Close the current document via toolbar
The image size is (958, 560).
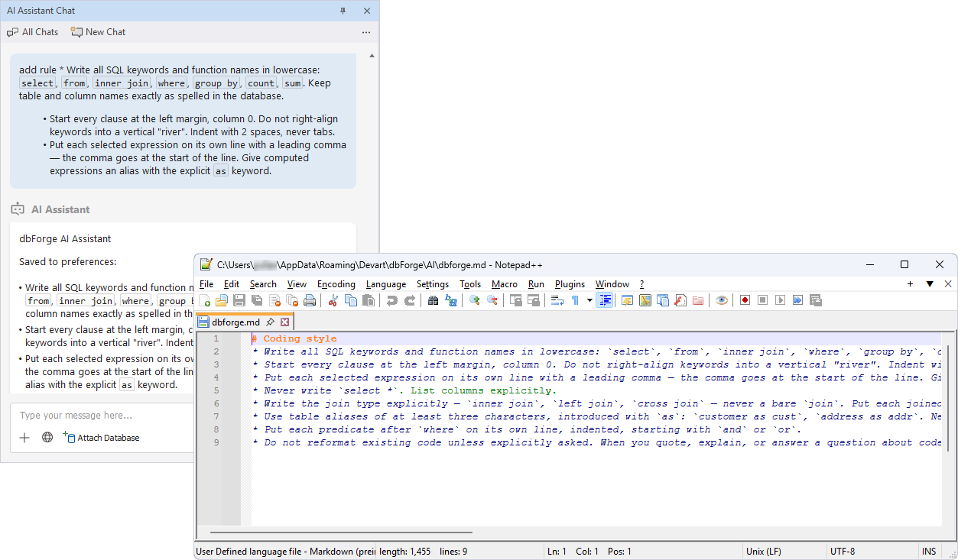pyautogui.click(x=274, y=300)
